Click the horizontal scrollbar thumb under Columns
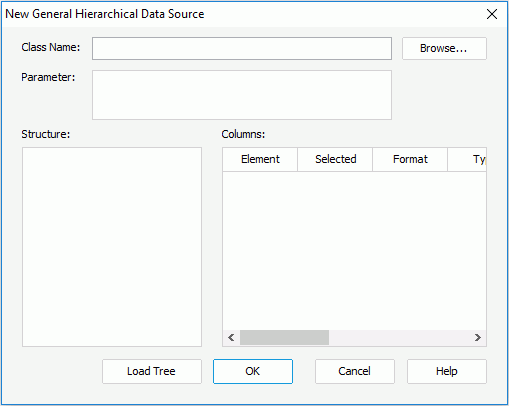Screen dimensions: 509x406 point(284,338)
